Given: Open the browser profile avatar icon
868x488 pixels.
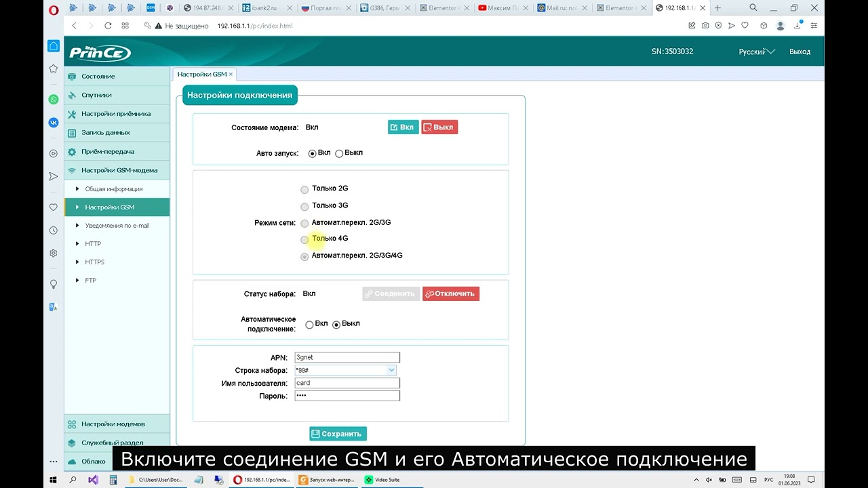Looking at the screenshot, I should 781,25.
